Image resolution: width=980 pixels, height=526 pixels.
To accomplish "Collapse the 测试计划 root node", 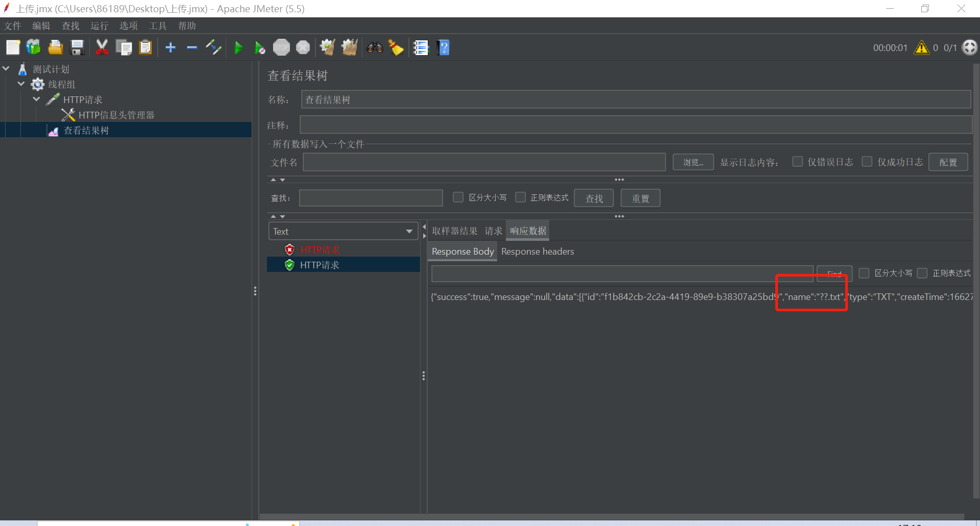I will [x=6, y=68].
